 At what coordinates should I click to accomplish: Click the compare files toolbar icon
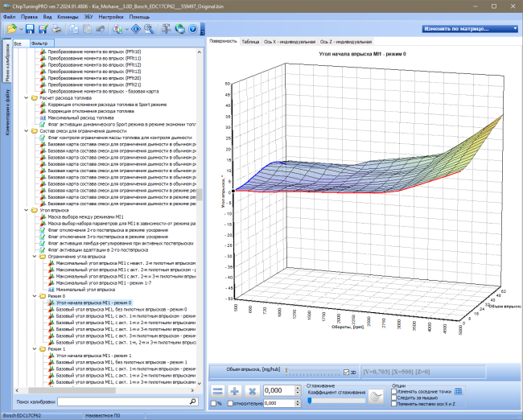117,29
